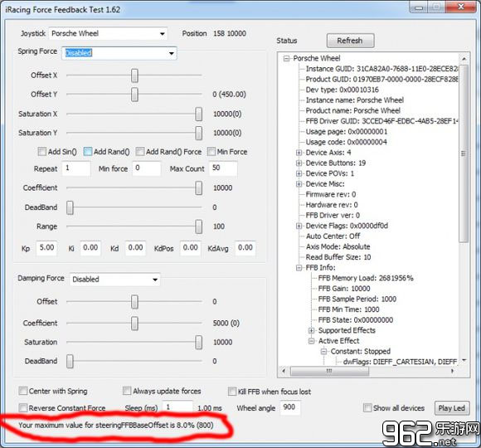Image resolution: width=481 pixels, height=448 pixels.
Task: Expand the Device Flags node
Action: coord(299,226)
